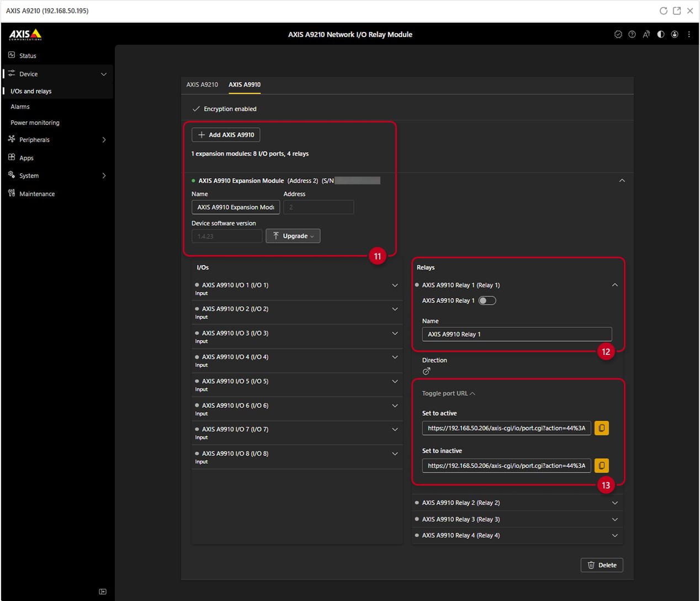Screen dimensions: 700x601
Task: Expand the System submenu arrow
Action: pos(104,175)
